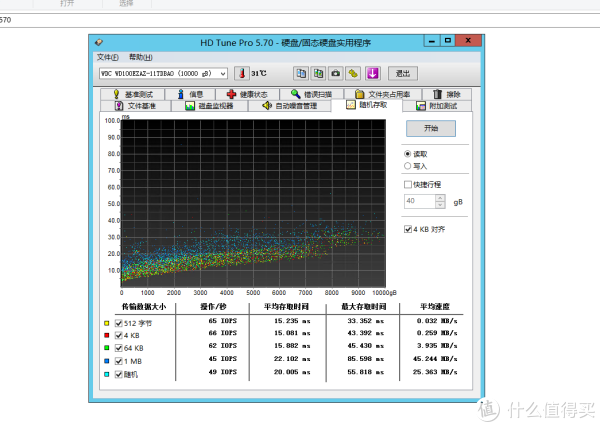Switch to the 错误扫描 tab
600x427 pixels.
311,94
